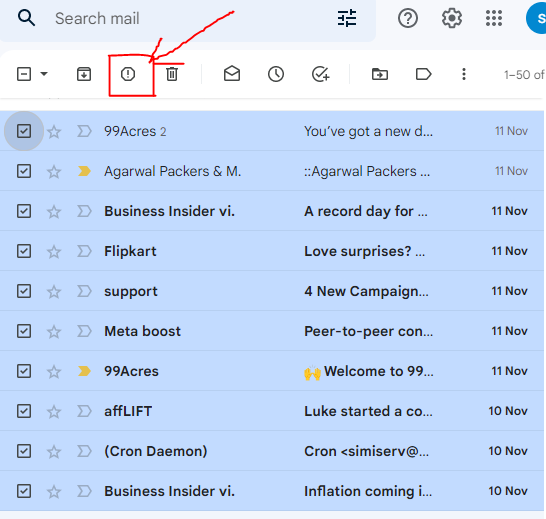Open the Google apps grid
This screenshot has width=546, height=519.
[x=494, y=18]
